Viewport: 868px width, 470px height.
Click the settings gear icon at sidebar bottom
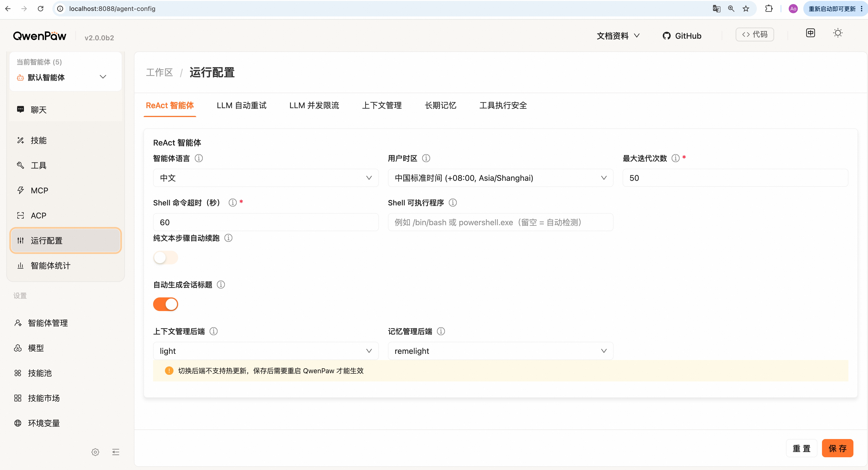click(x=95, y=452)
